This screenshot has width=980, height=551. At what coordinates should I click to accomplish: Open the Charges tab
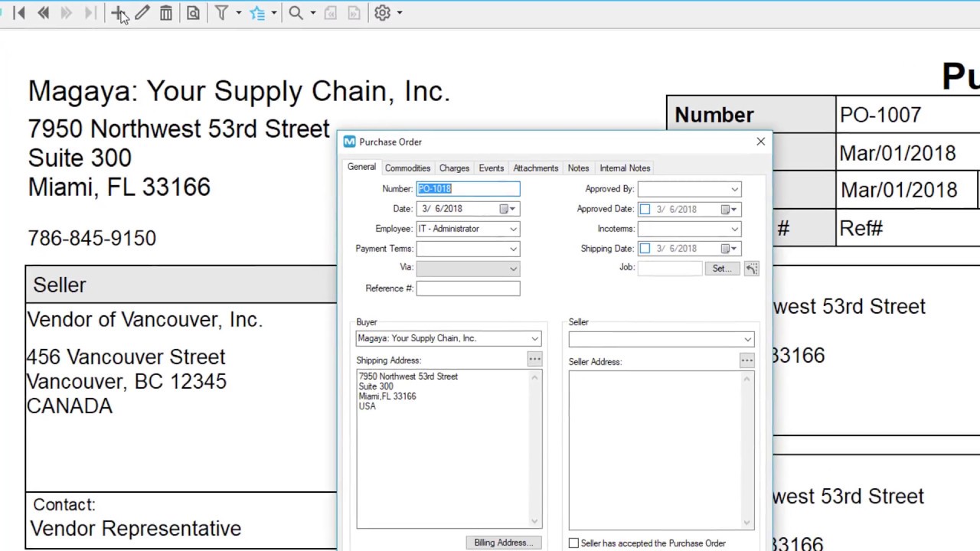(454, 168)
